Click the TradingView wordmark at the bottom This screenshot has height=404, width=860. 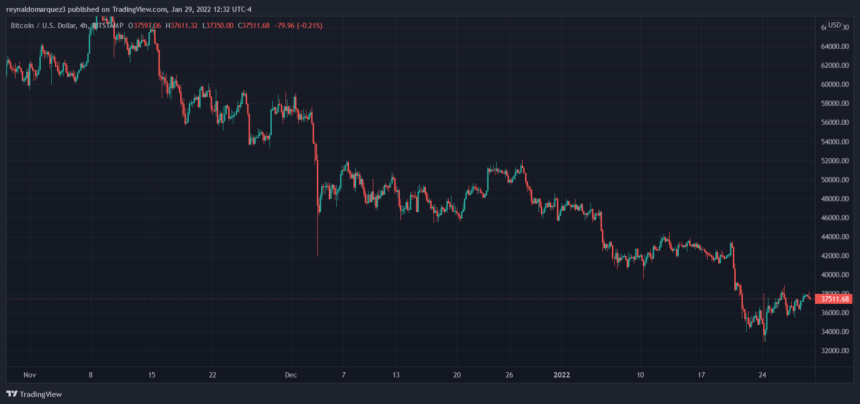pyautogui.click(x=42, y=393)
